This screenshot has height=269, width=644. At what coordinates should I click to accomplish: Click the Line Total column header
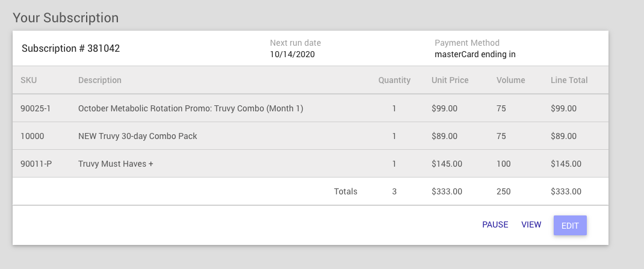click(x=569, y=80)
